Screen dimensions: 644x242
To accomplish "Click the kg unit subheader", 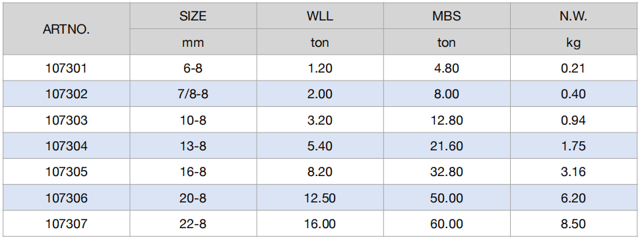I will coord(573,42).
